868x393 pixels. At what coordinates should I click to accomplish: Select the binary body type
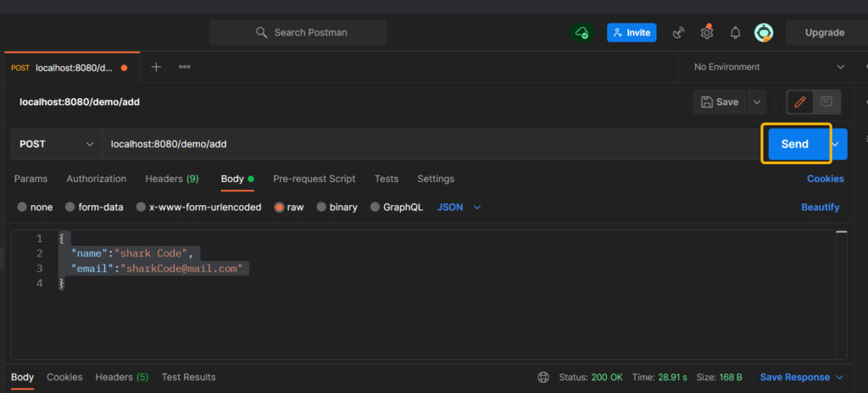pyautogui.click(x=337, y=207)
